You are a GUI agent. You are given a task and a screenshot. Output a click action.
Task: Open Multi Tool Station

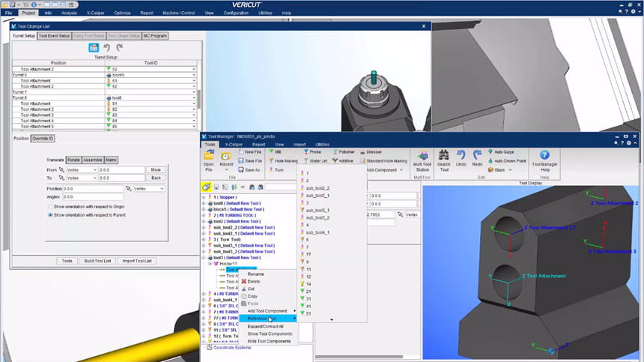click(422, 160)
